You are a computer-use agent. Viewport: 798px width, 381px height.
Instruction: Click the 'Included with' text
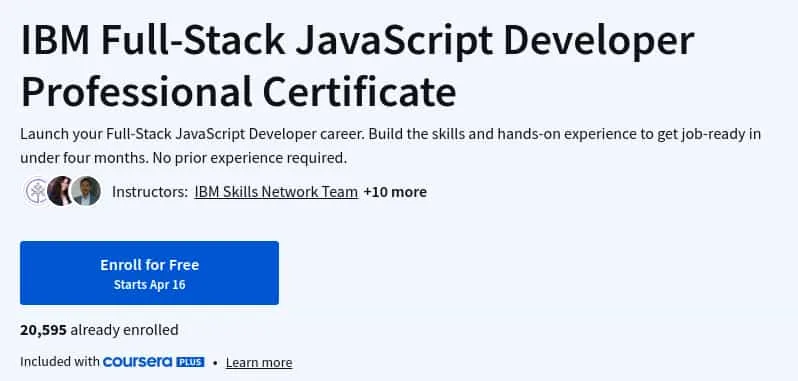60,362
